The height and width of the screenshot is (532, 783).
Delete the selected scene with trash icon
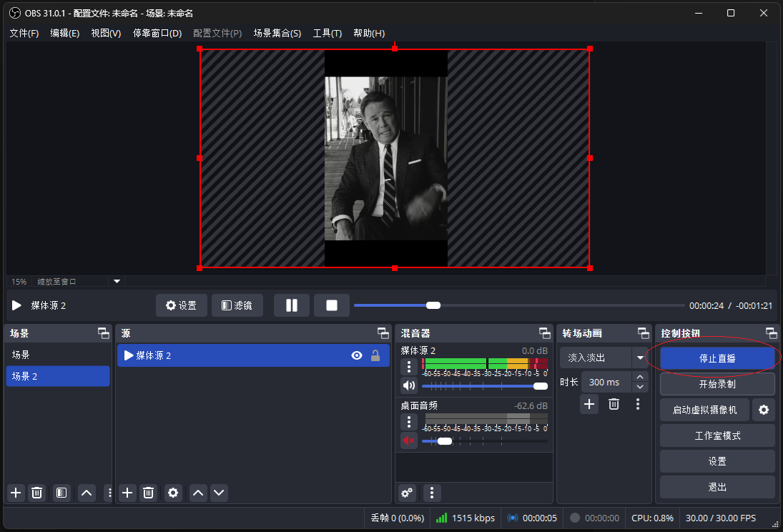(x=37, y=493)
